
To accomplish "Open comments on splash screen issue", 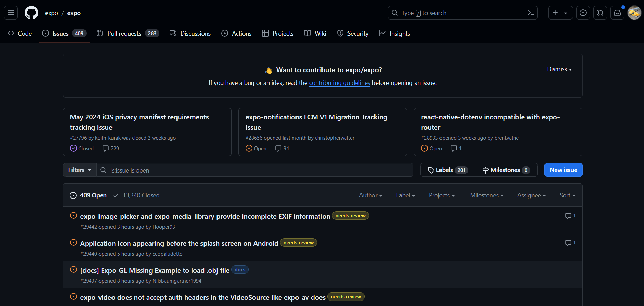I will click(x=570, y=243).
